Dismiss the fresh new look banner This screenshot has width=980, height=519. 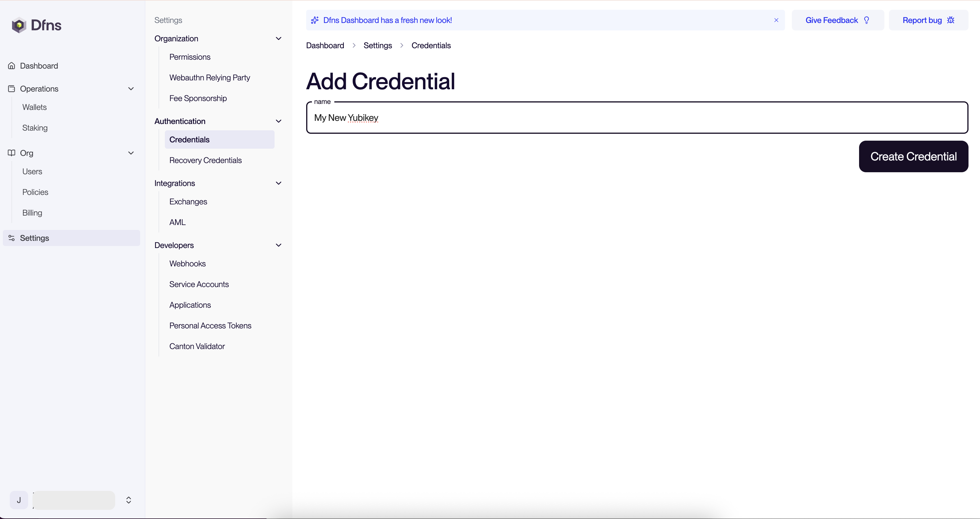click(x=776, y=20)
